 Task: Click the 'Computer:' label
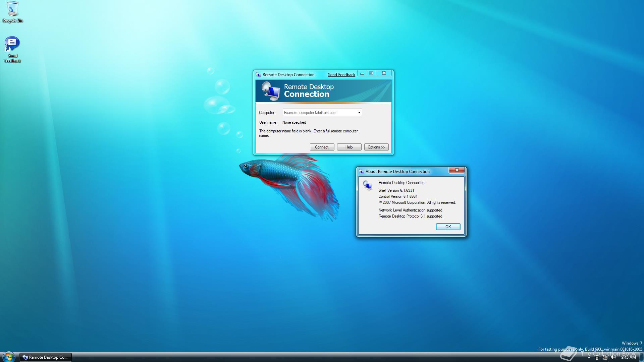[267, 113]
